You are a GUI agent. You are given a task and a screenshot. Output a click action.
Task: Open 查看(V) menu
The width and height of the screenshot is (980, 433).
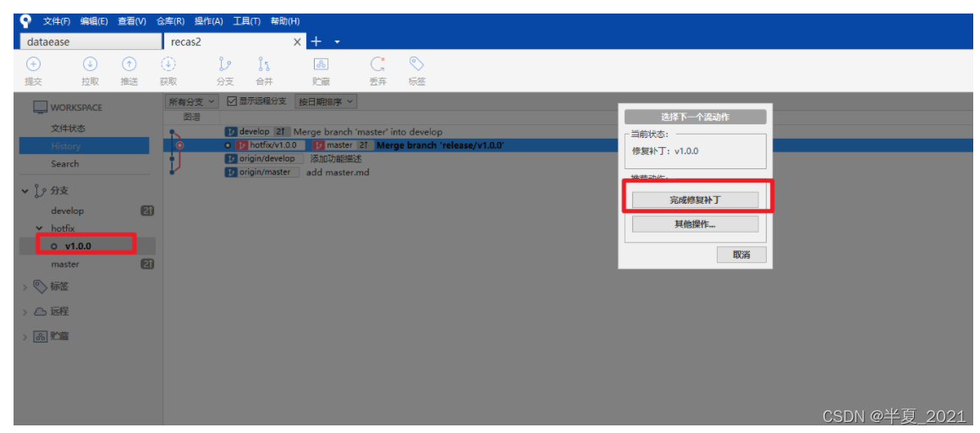(132, 21)
